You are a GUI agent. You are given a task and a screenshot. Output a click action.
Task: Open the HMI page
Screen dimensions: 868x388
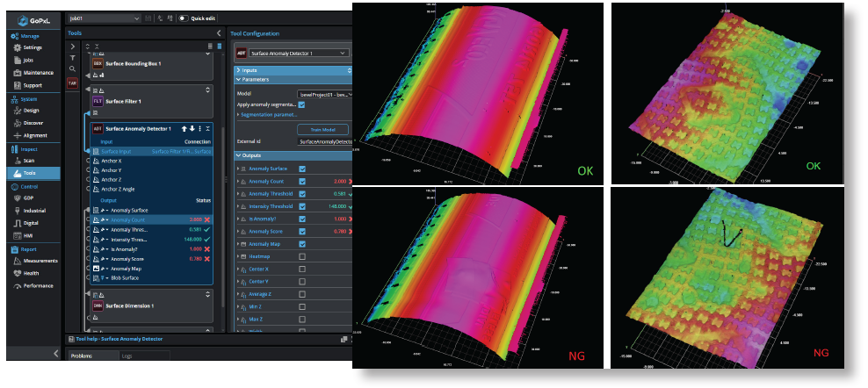28,235
